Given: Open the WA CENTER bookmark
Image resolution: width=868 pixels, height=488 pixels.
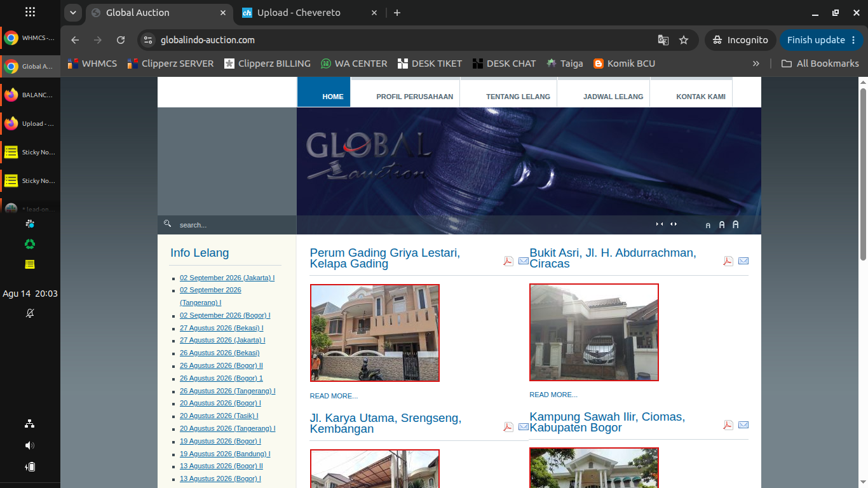Looking at the screenshot, I should [x=354, y=64].
